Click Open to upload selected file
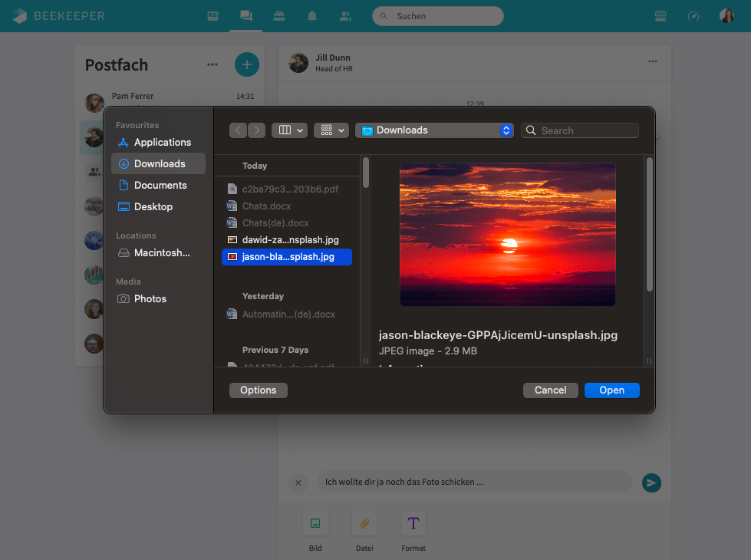751x560 pixels. coord(611,390)
